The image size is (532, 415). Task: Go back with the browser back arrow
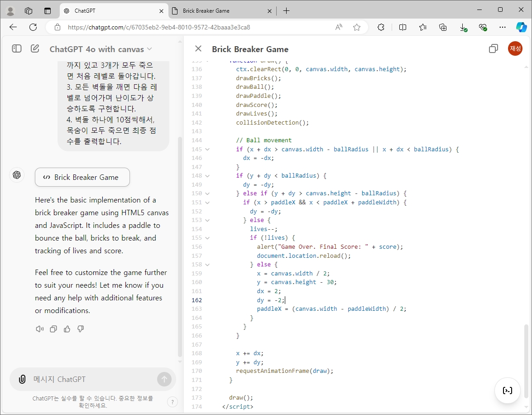(13, 27)
